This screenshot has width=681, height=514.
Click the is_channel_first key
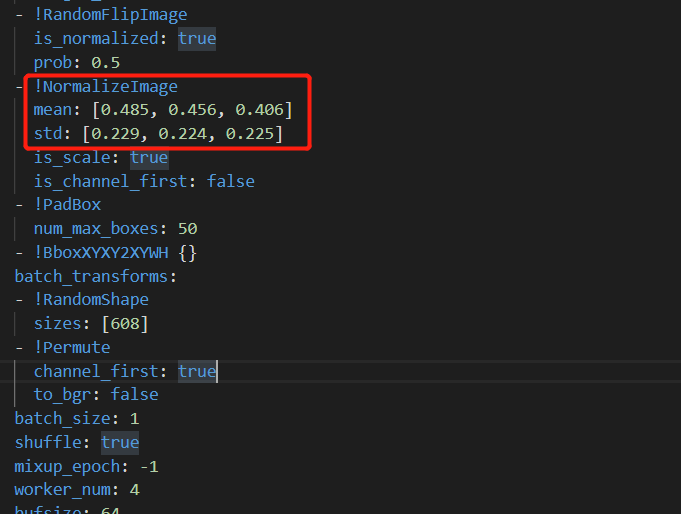click(111, 181)
